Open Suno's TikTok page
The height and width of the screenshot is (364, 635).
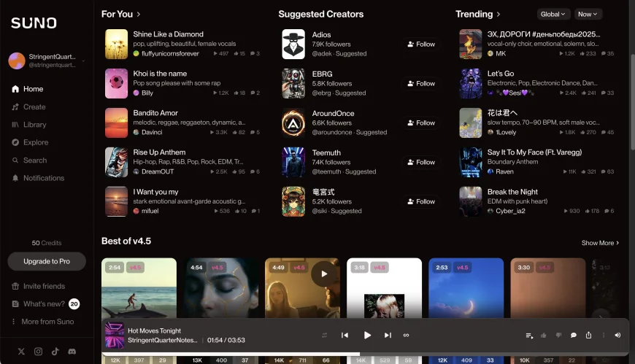(x=55, y=352)
